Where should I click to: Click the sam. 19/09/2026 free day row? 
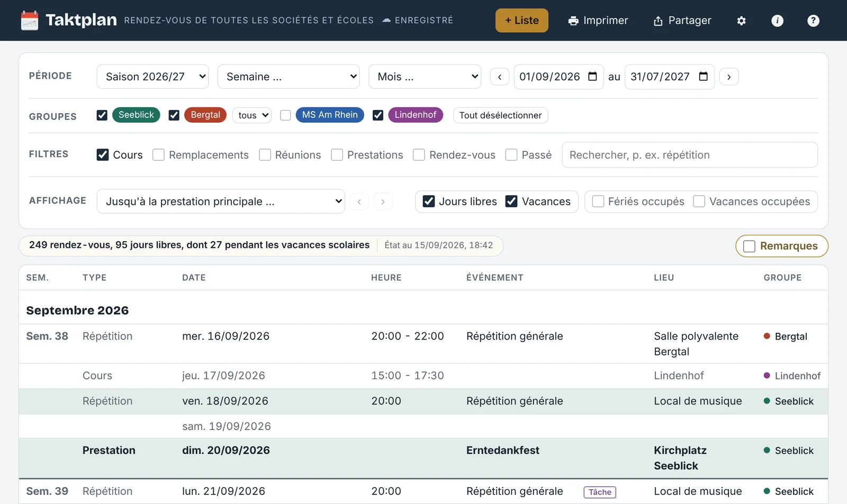point(424,426)
